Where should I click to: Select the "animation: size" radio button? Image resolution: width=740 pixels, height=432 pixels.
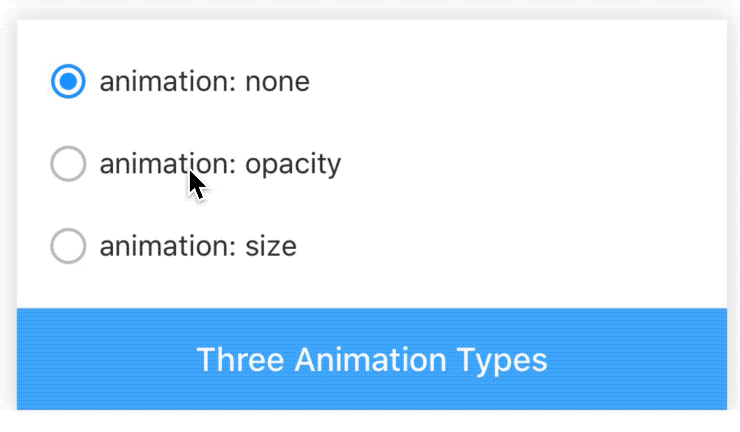tap(68, 246)
